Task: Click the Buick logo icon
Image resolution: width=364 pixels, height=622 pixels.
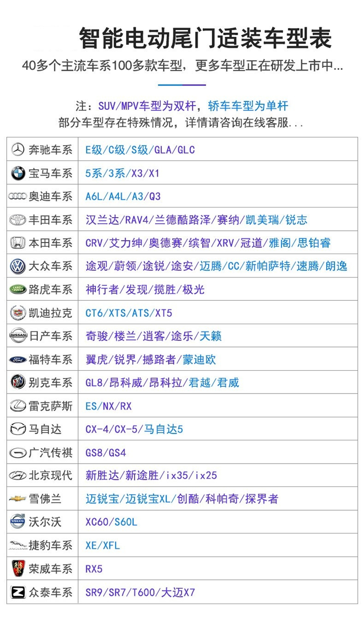Action: (18, 382)
